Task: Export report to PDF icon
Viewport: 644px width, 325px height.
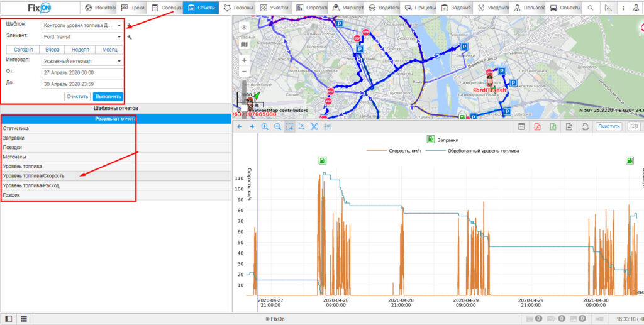Action: (x=538, y=126)
